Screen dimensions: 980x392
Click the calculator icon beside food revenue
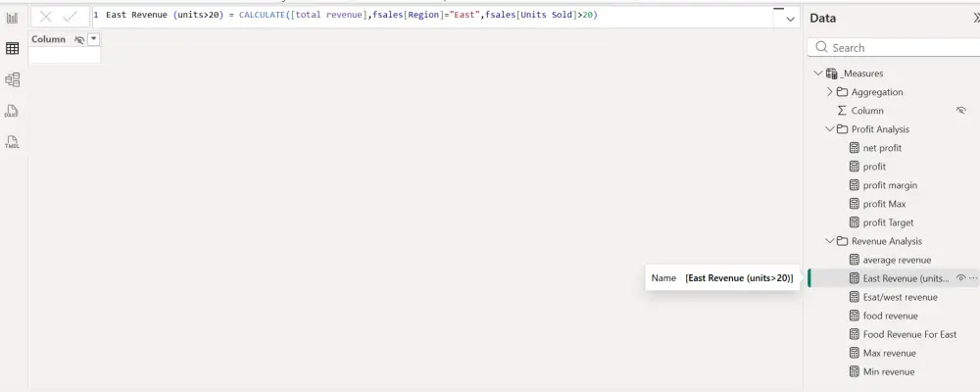[x=855, y=316]
